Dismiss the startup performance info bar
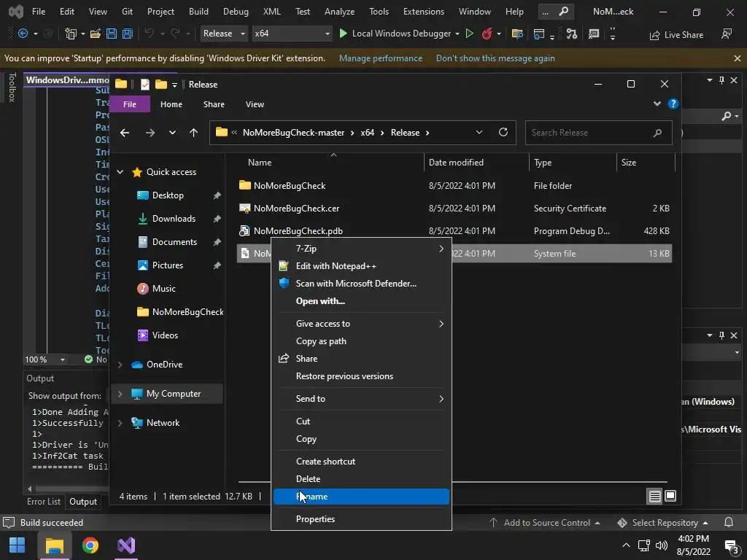Viewport: 747px width, 560px height. pos(737,58)
